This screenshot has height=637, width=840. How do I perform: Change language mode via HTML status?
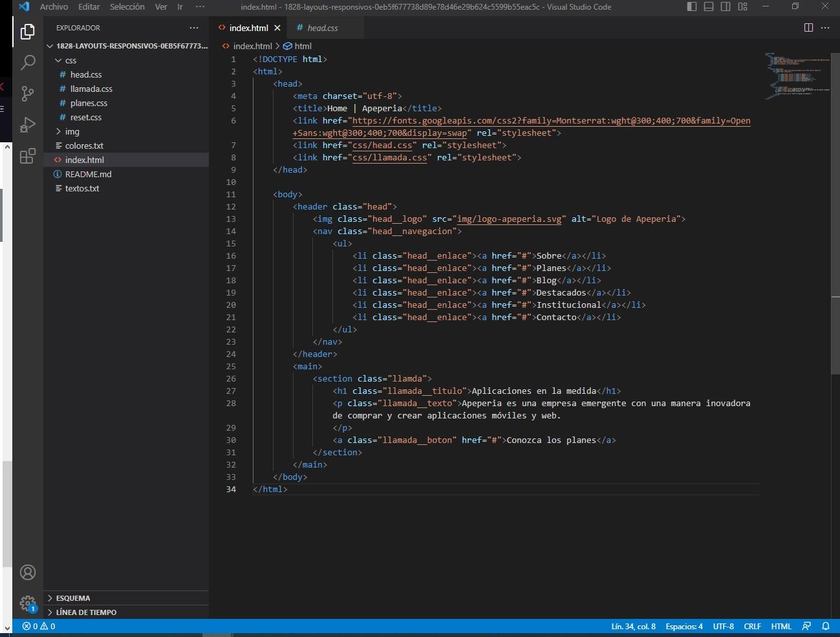click(x=781, y=626)
